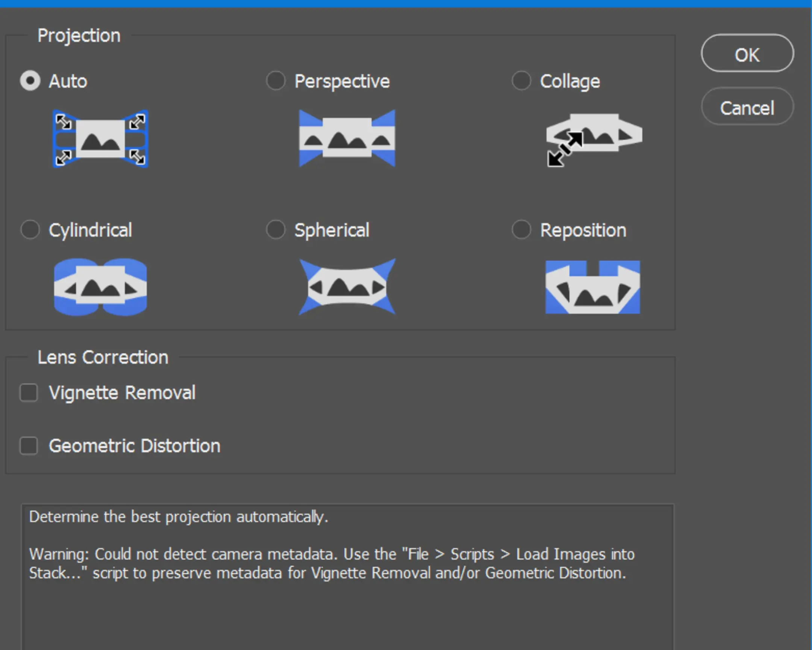Select the Cylindrical projection option

(30, 229)
